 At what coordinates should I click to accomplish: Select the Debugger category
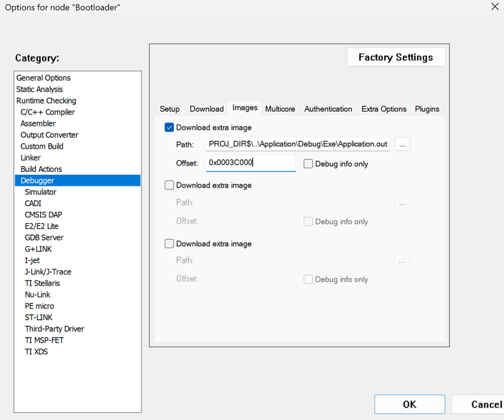coord(77,180)
